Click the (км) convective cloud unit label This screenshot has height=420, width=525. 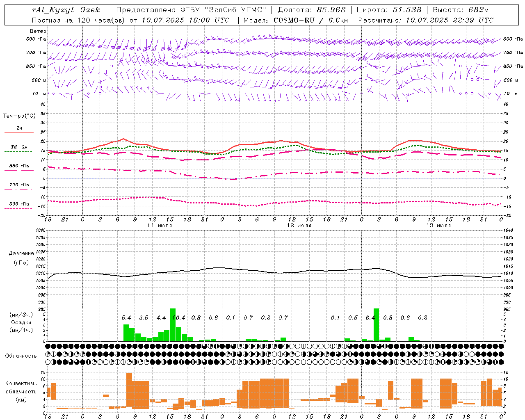point(21,399)
